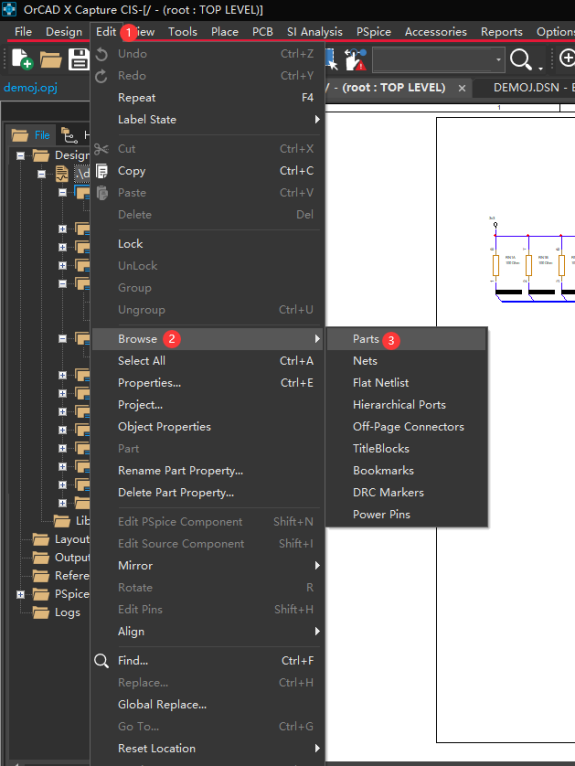The height and width of the screenshot is (766, 575).
Task: Open the Align submenu
Action: 208,632
